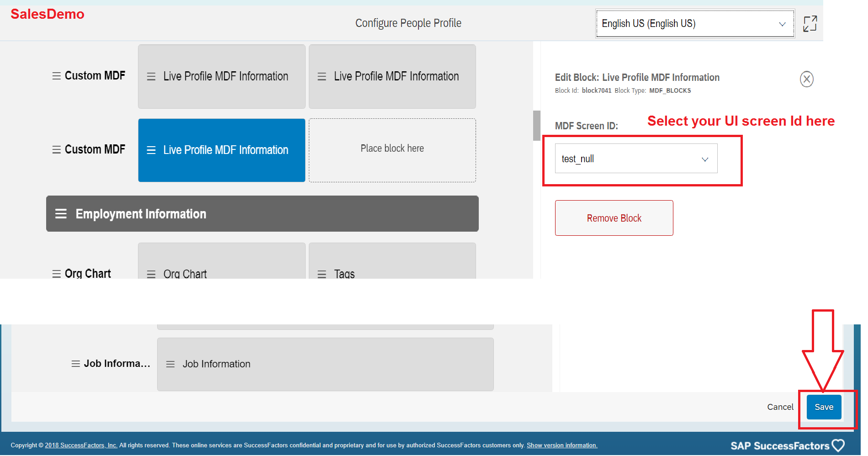This screenshot has width=868, height=456.
Task: Click the vertical scrollbar thumb
Action: coord(537,126)
